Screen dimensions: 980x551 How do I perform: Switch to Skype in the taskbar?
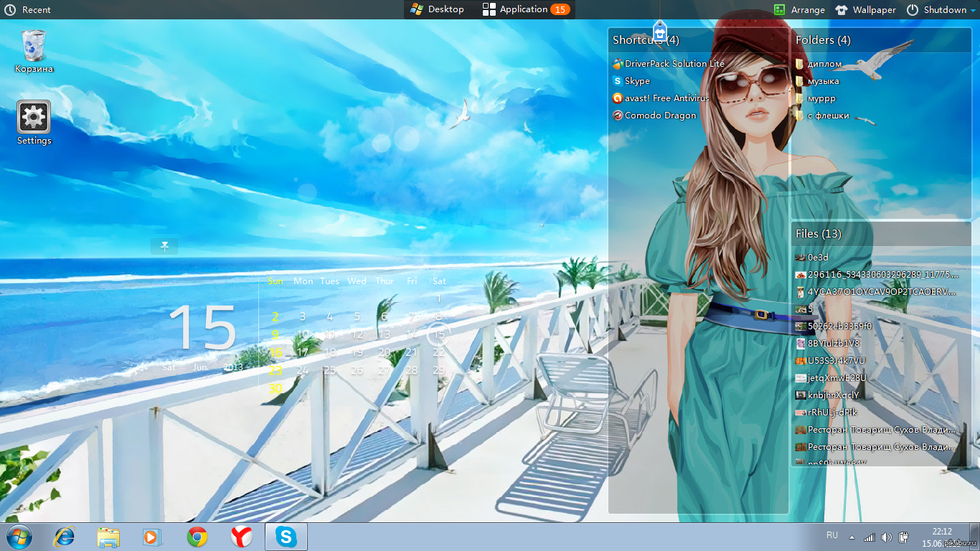[x=286, y=537]
